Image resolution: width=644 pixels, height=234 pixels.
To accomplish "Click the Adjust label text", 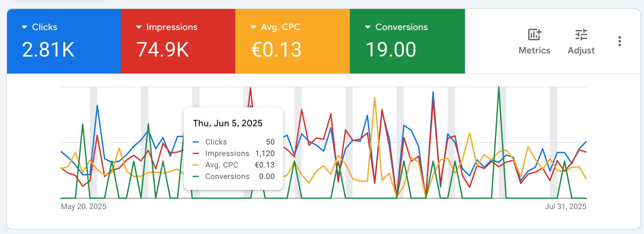I will (581, 51).
